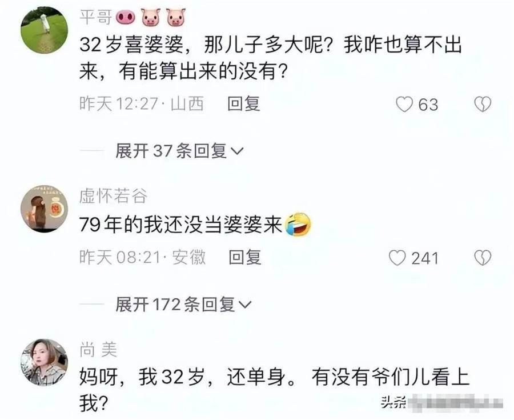Reply to 平哥's comment

point(244,104)
